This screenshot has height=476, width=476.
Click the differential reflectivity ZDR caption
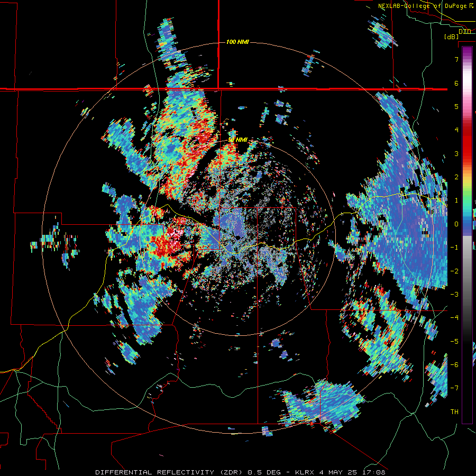coord(240,472)
